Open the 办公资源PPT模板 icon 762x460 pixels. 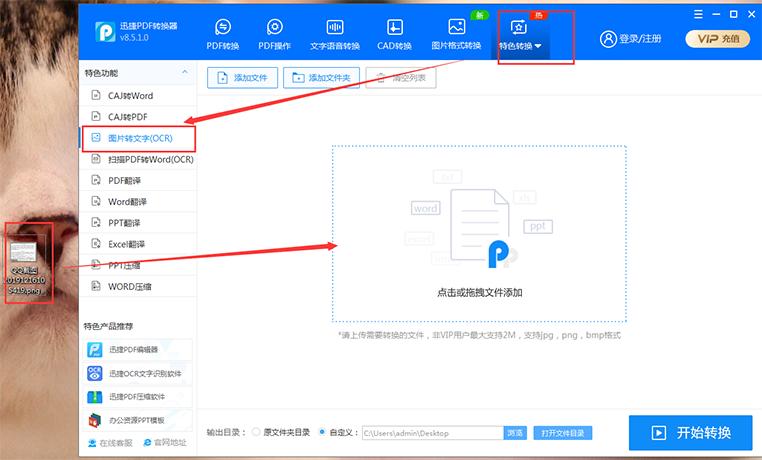[x=95, y=421]
